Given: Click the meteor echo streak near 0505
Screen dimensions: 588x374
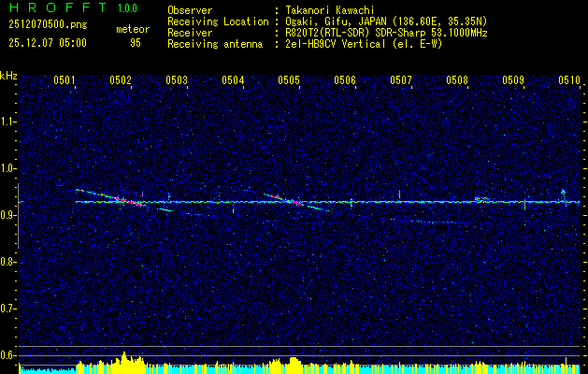Looking at the screenshot, I should [290, 199].
